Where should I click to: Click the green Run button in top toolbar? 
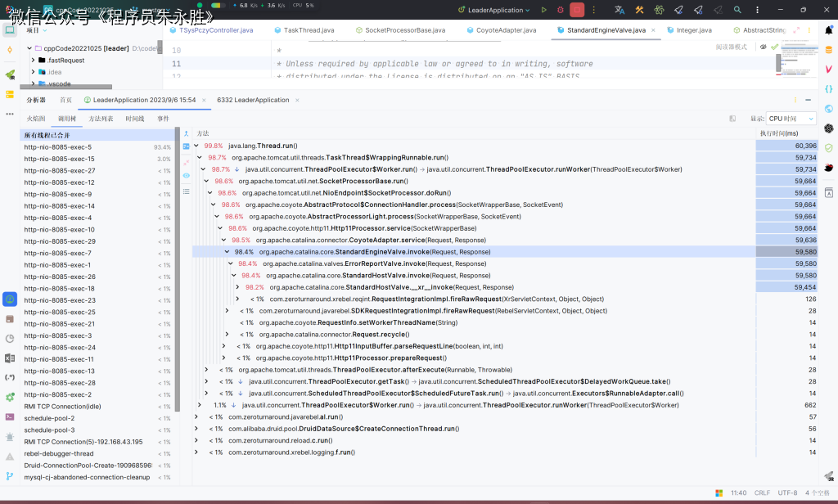click(543, 10)
